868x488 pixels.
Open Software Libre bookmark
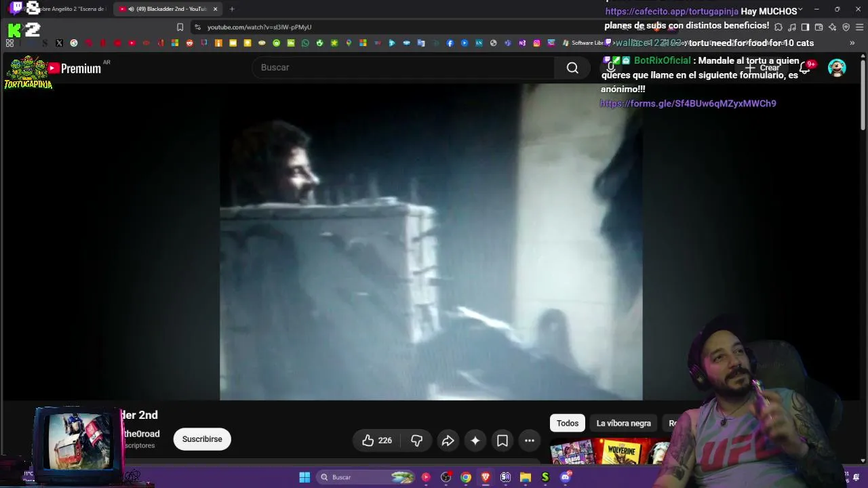pos(583,43)
